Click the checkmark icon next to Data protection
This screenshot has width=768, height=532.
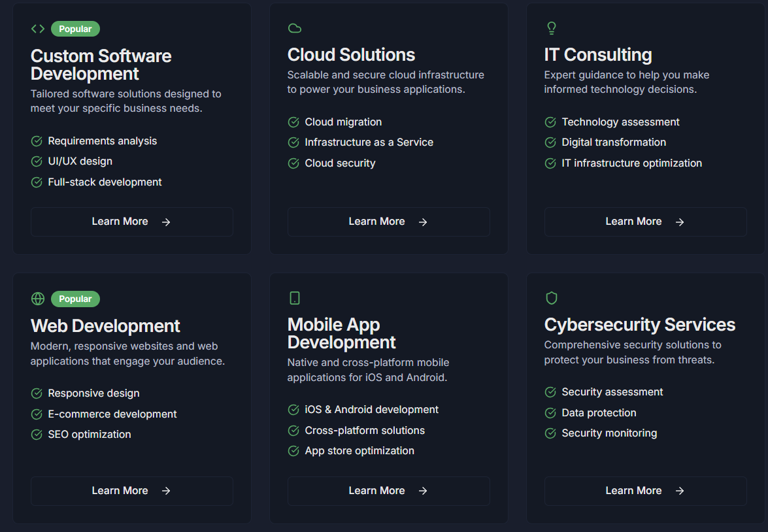550,413
